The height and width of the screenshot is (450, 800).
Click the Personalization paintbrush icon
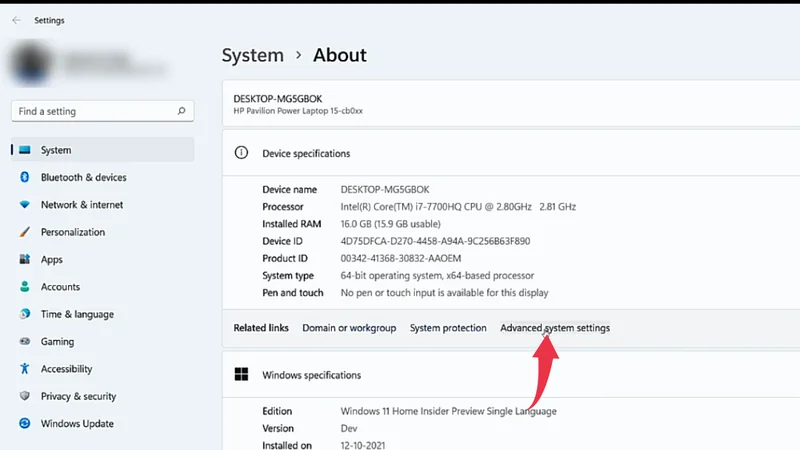(x=25, y=232)
